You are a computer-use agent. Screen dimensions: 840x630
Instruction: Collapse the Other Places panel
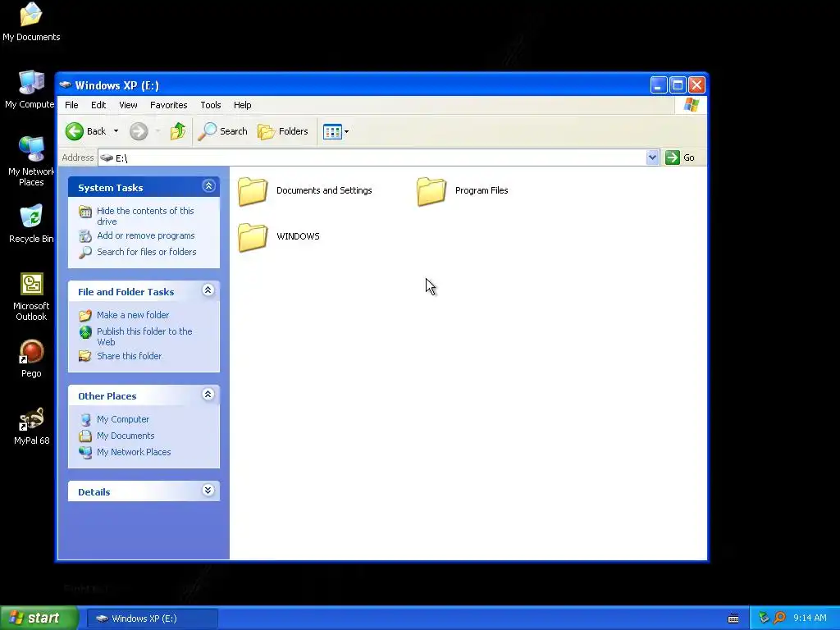208,395
